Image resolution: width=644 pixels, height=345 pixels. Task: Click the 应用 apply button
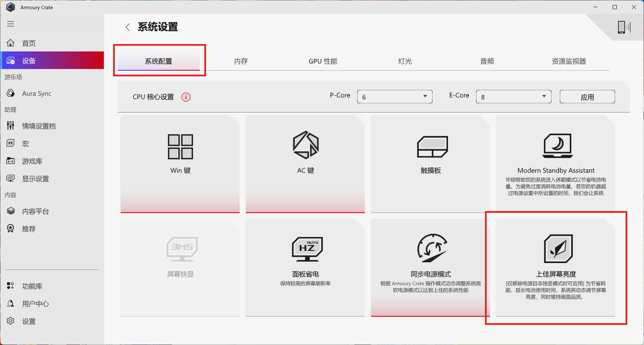click(x=587, y=97)
